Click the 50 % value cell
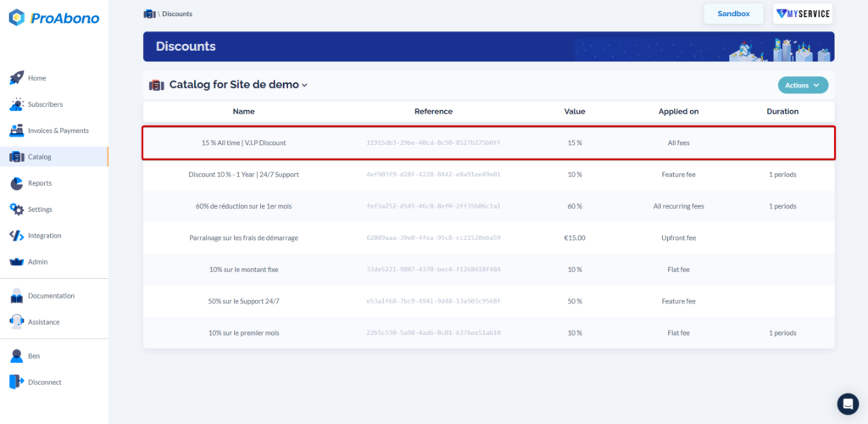This screenshot has height=424, width=868. pyautogui.click(x=575, y=301)
